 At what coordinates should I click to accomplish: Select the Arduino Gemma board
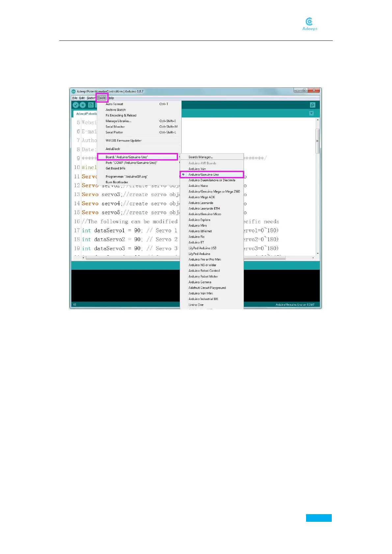[212, 282]
